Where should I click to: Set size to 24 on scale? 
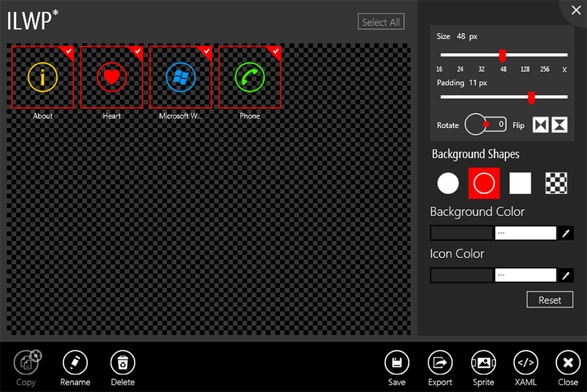(x=460, y=69)
